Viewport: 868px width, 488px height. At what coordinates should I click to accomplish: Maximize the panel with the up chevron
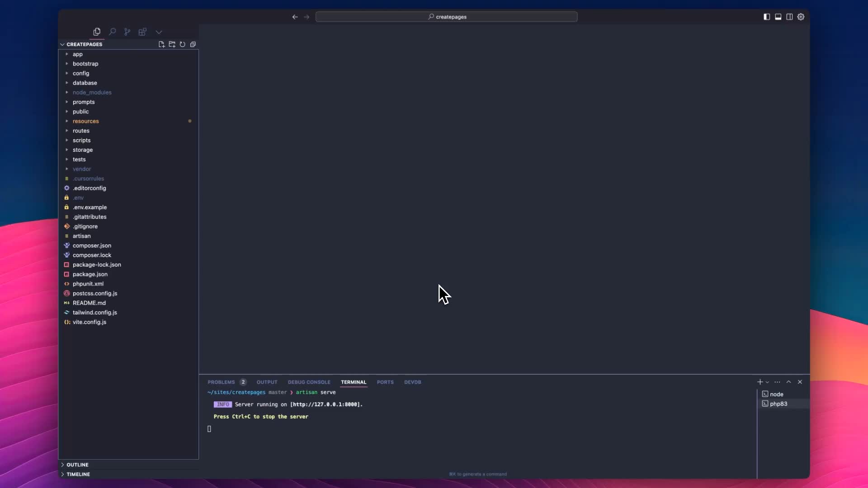point(788,382)
